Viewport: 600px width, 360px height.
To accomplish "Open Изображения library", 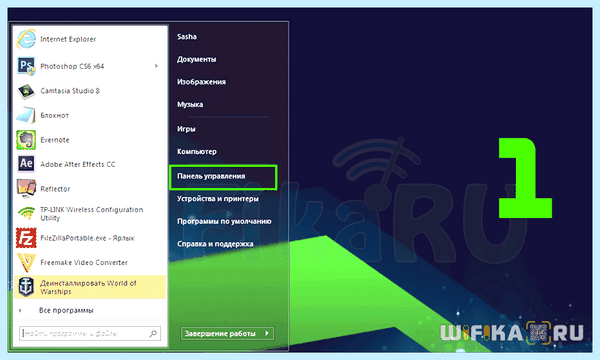I will click(201, 82).
